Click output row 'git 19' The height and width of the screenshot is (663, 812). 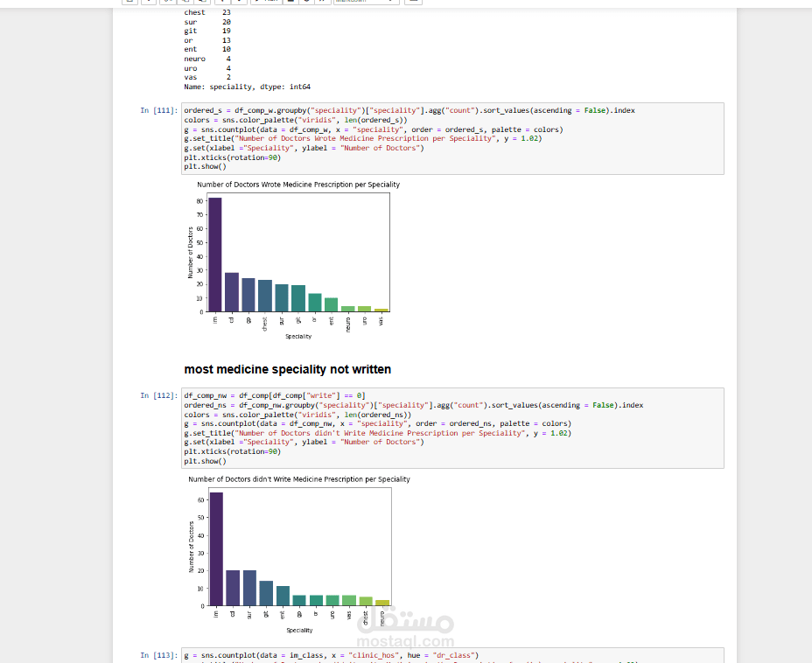[x=207, y=31]
